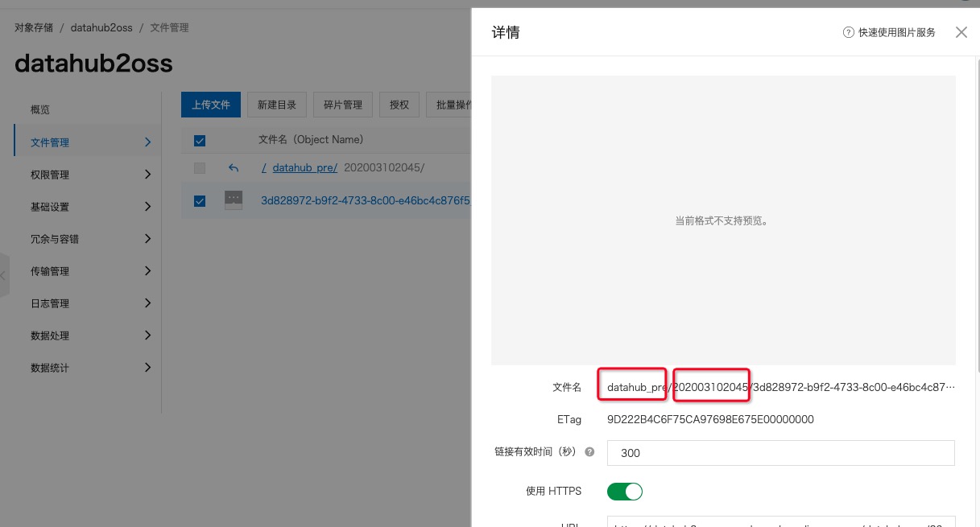
Task: Click the file type icon of 3d828972 row
Action: click(234, 200)
